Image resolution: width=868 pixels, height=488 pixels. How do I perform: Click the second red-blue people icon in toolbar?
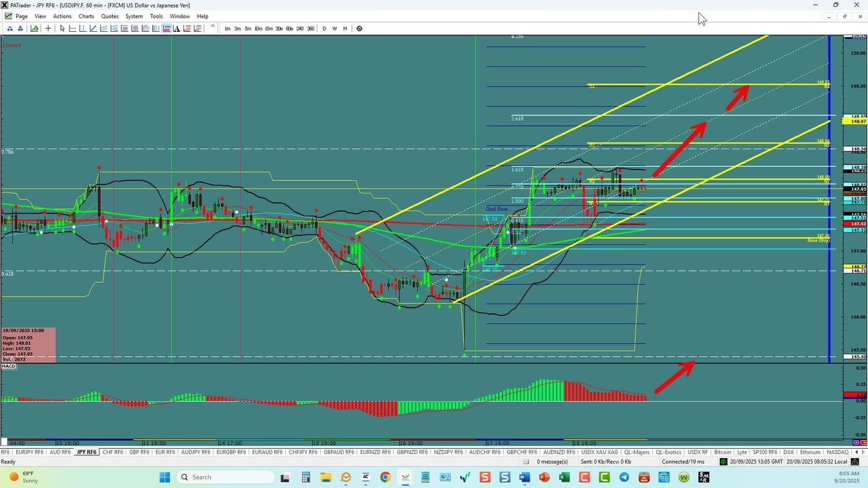click(20, 28)
